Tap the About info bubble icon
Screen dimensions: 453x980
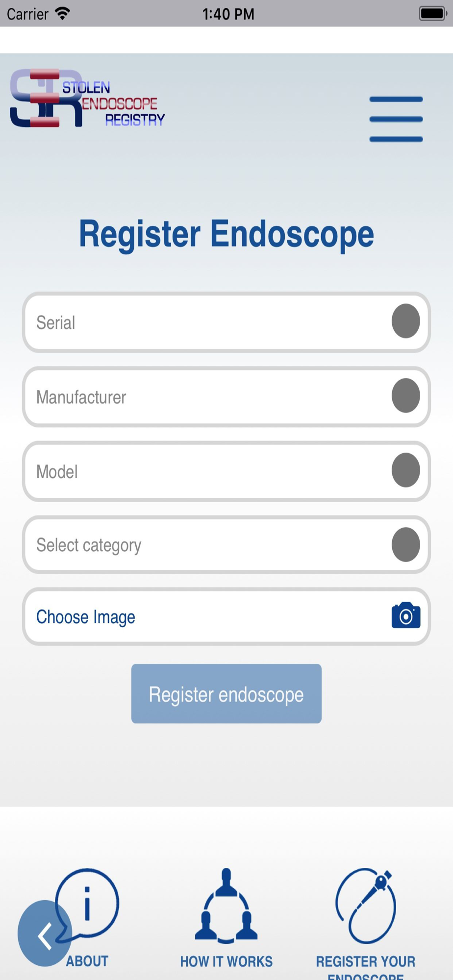(x=87, y=904)
